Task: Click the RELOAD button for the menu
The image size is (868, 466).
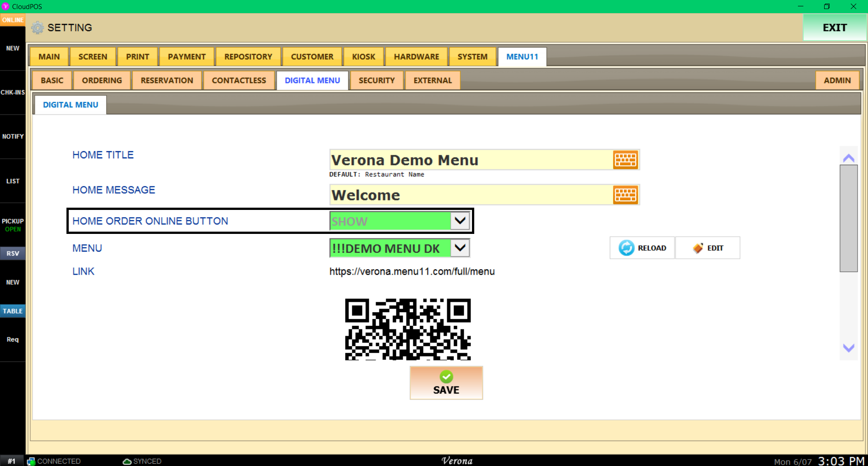Action: click(642, 248)
